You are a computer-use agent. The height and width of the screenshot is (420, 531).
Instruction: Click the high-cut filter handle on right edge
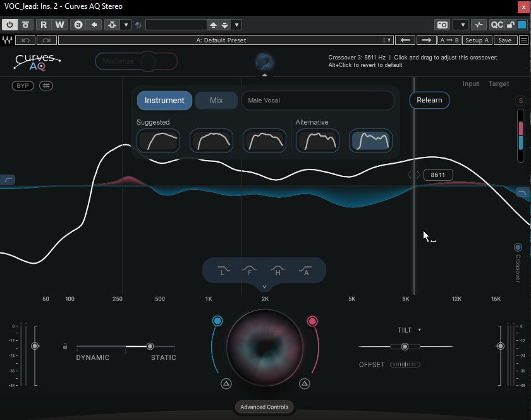pos(523,192)
